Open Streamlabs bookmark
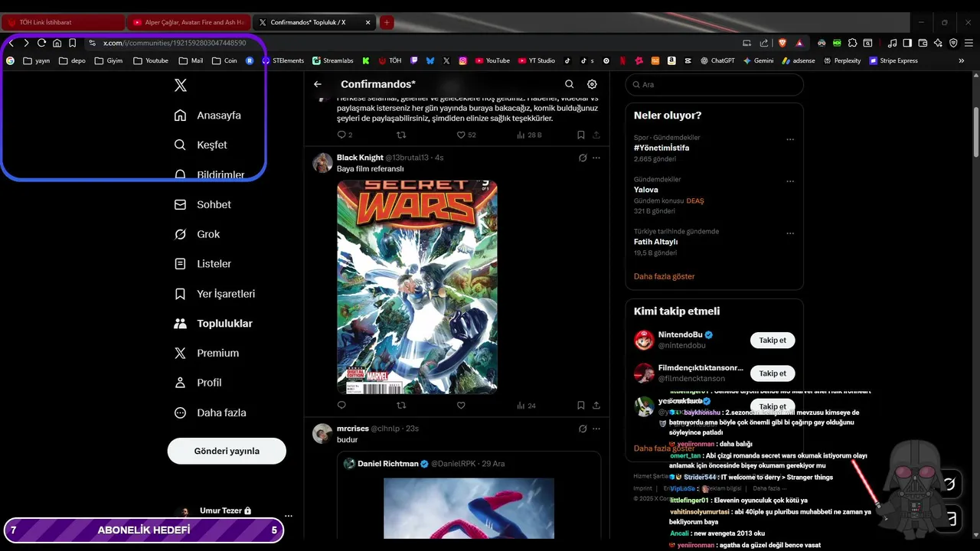The image size is (980, 551). pyautogui.click(x=335, y=60)
